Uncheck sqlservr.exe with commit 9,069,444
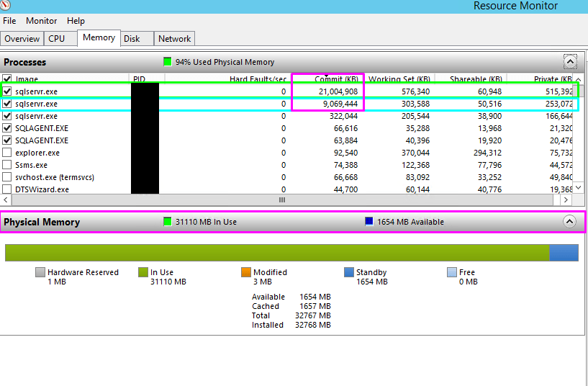The image size is (588, 386). point(6,104)
